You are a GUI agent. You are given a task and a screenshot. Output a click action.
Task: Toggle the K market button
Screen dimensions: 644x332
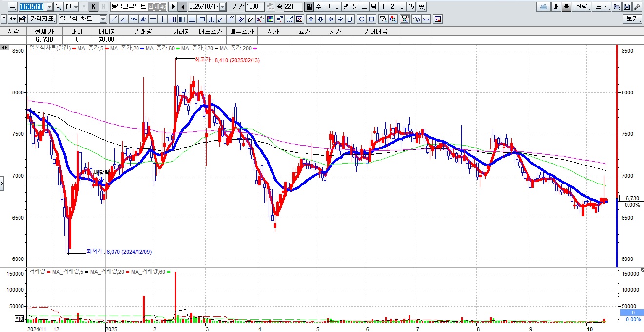click(x=94, y=7)
